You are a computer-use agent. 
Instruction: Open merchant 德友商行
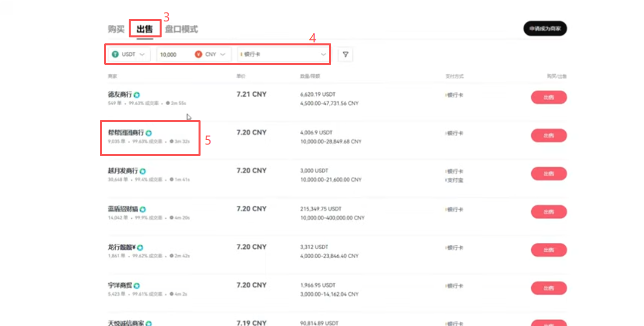[x=120, y=95]
